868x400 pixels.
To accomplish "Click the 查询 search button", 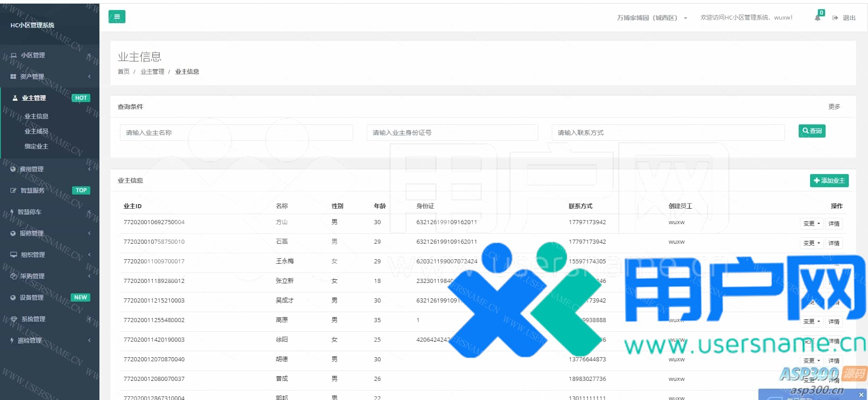I will tap(812, 131).
